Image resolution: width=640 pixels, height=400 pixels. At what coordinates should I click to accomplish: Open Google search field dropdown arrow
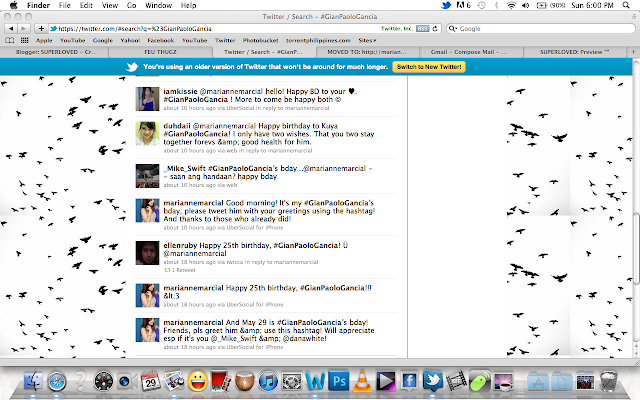[x=453, y=29]
